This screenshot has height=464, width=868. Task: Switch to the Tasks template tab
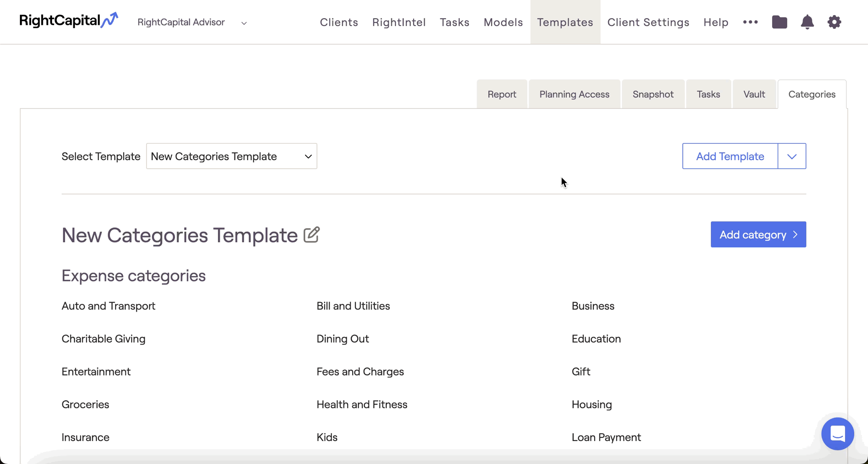[x=708, y=94]
